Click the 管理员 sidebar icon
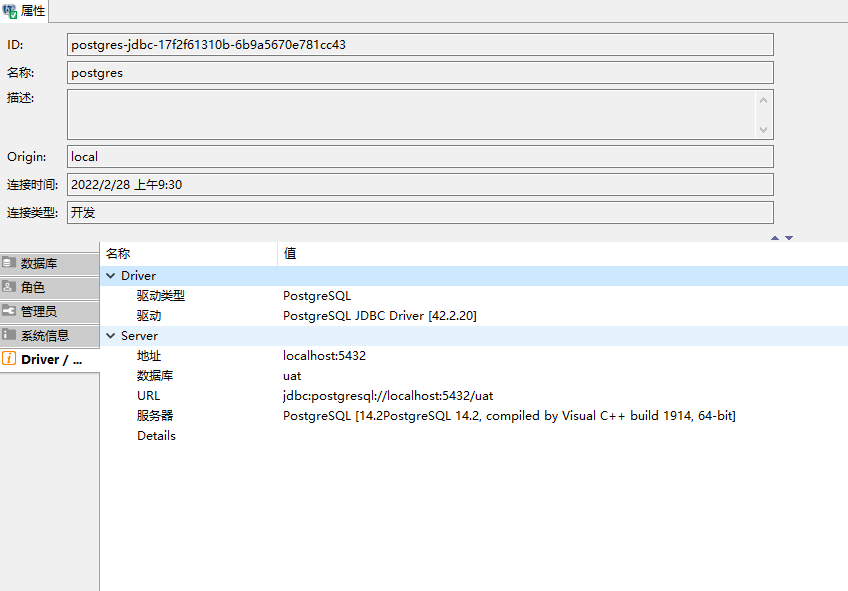This screenshot has width=848, height=591. (9, 311)
